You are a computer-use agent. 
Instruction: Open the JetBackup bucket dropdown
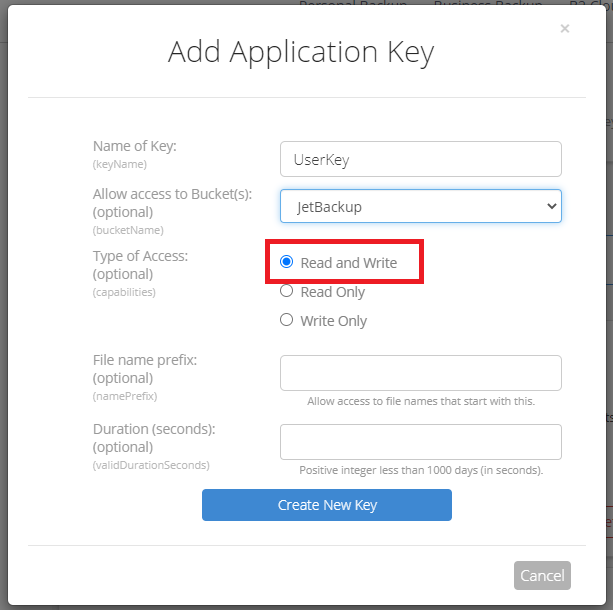[x=420, y=206]
